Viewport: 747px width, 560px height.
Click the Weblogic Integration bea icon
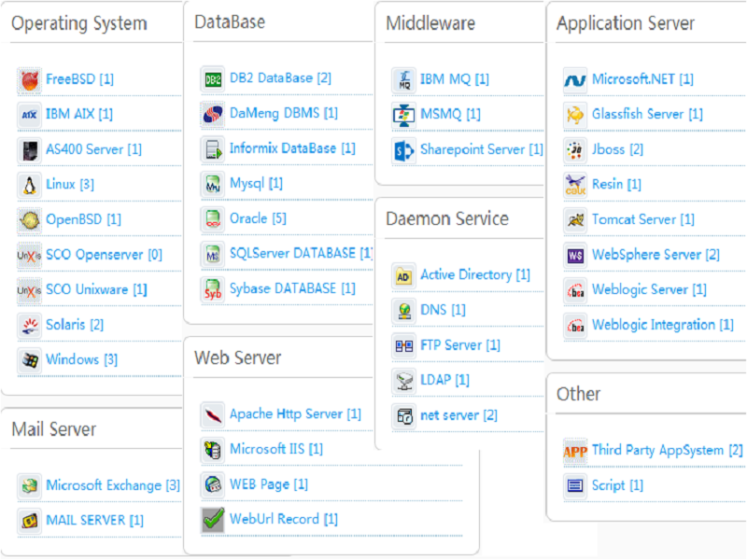coord(575,325)
